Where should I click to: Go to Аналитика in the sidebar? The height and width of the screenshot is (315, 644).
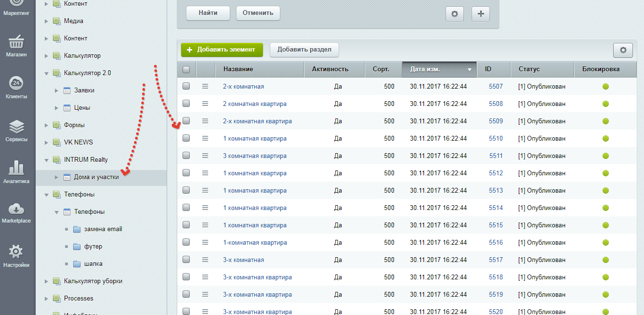pos(16,172)
